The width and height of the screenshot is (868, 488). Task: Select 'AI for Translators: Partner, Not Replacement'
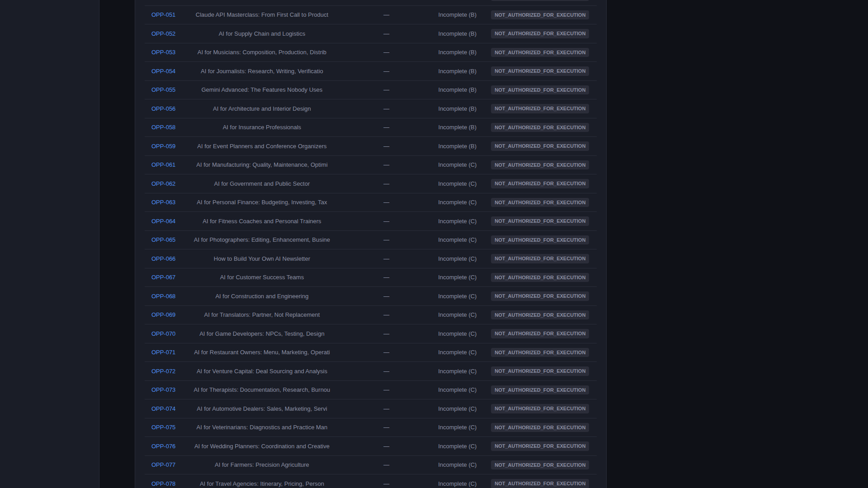262,315
